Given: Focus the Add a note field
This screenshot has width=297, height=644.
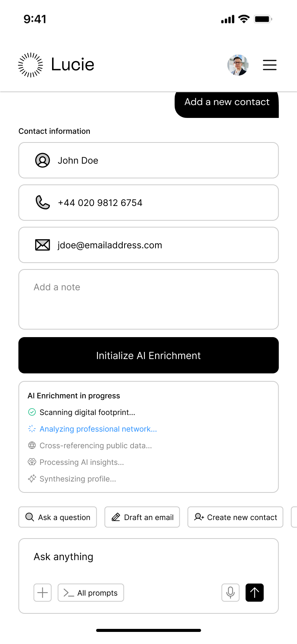Looking at the screenshot, I should pos(149,299).
